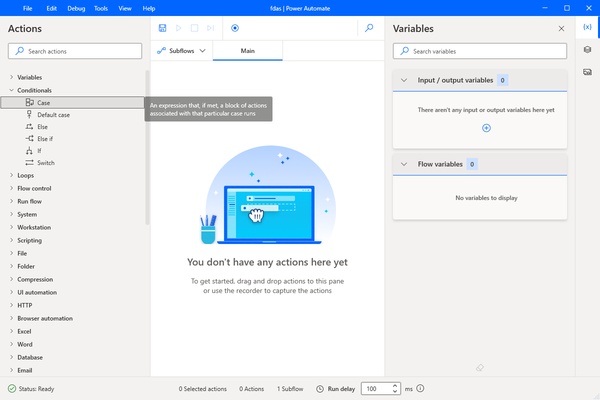
Task: Expand the HTTP group
Action: [11, 305]
